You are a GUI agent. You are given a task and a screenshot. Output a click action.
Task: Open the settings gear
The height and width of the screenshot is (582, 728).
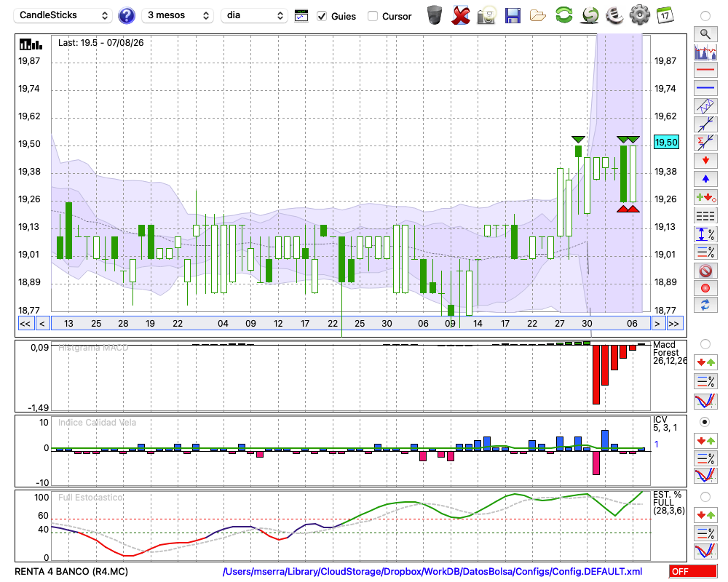pyautogui.click(x=639, y=15)
